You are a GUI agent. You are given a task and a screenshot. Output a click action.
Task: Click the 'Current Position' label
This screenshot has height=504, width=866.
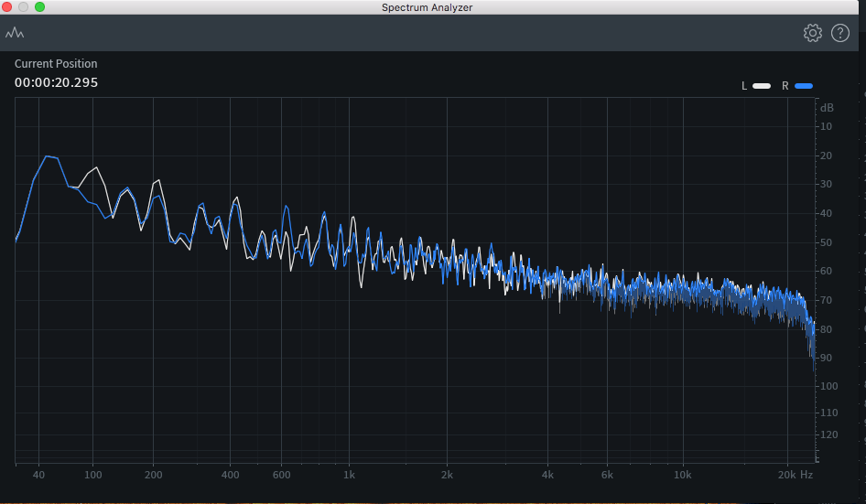[56, 63]
